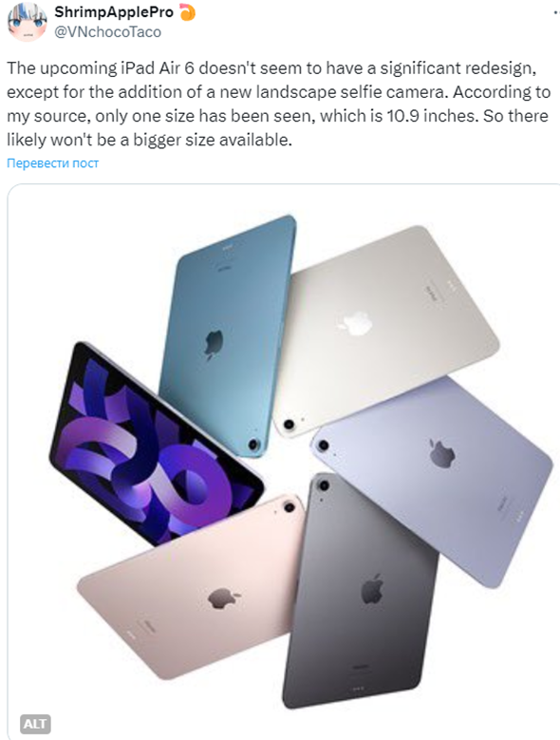Image resolution: width=560 pixels, height=740 pixels.
Task: Open the @VNchocoTaco handle link
Action: click(x=107, y=32)
